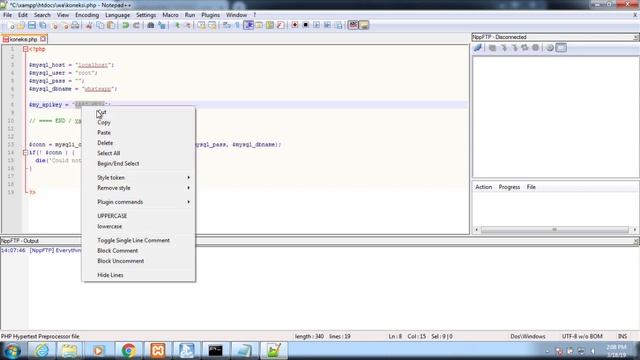Click the Save Recorded Macro icon
Viewport: 640px width, 360px height.
click(339, 25)
